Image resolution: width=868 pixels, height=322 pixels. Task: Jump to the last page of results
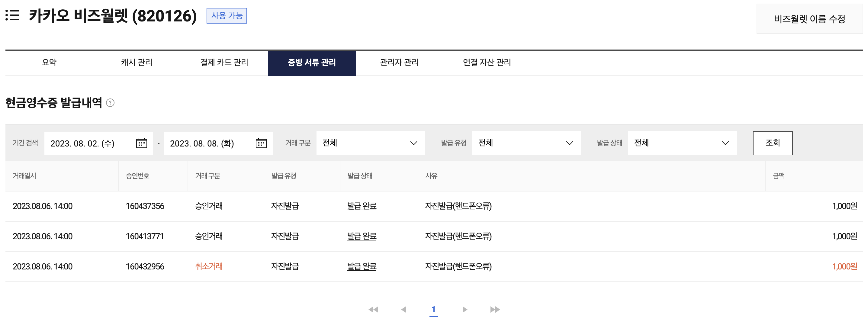coord(495,310)
